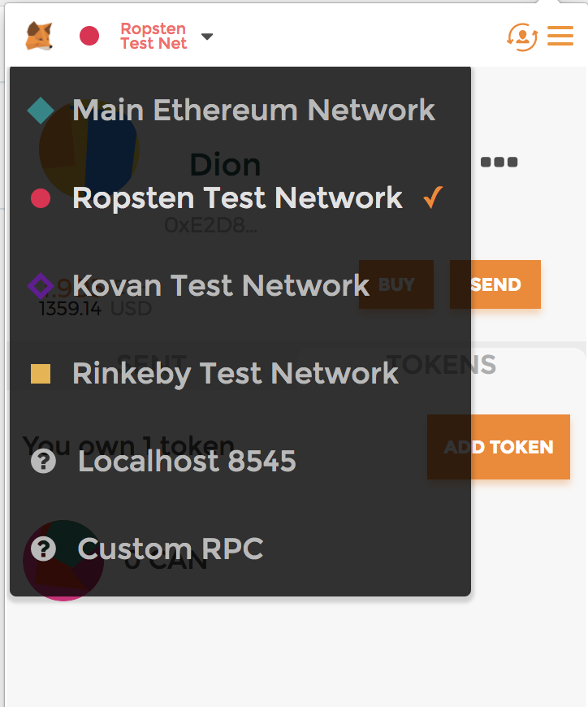This screenshot has width=588, height=707.
Task: Open the account switcher icon
Action: click(522, 37)
